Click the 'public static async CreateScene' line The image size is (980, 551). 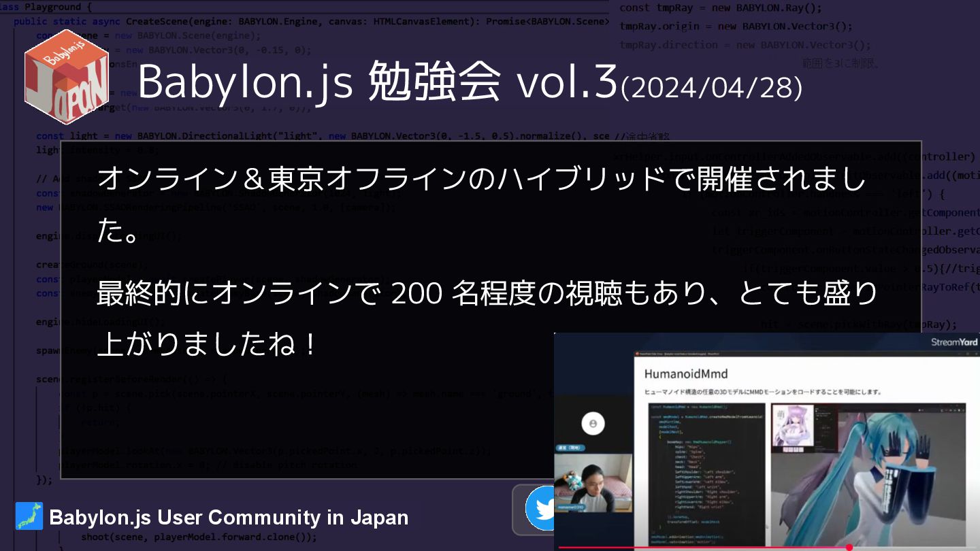pos(311,21)
